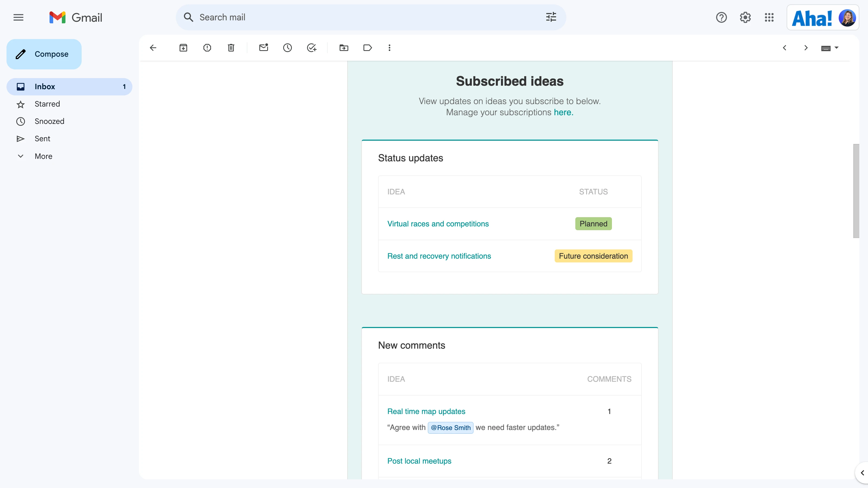
Task: Go to the Sent folder
Action: pyautogui.click(x=42, y=139)
